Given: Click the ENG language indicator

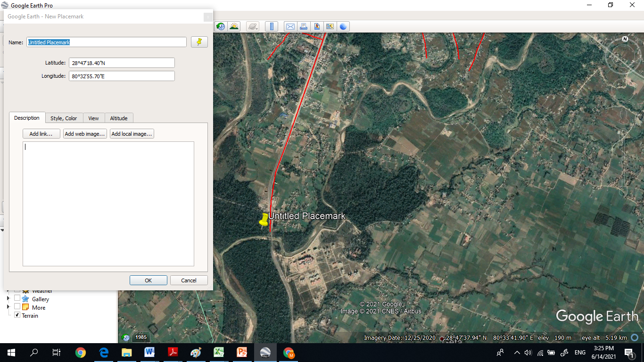Looking at the screenshot, I should tap(580, 353).
